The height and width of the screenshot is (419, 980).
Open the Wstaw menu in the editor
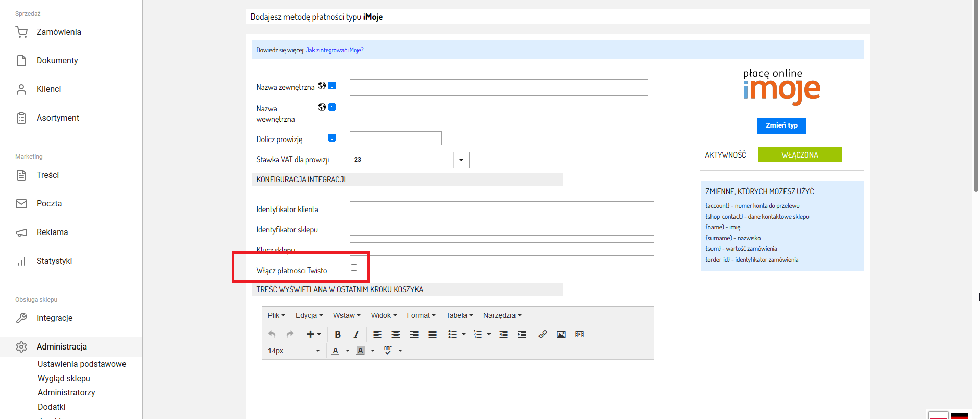coord(347,315)
